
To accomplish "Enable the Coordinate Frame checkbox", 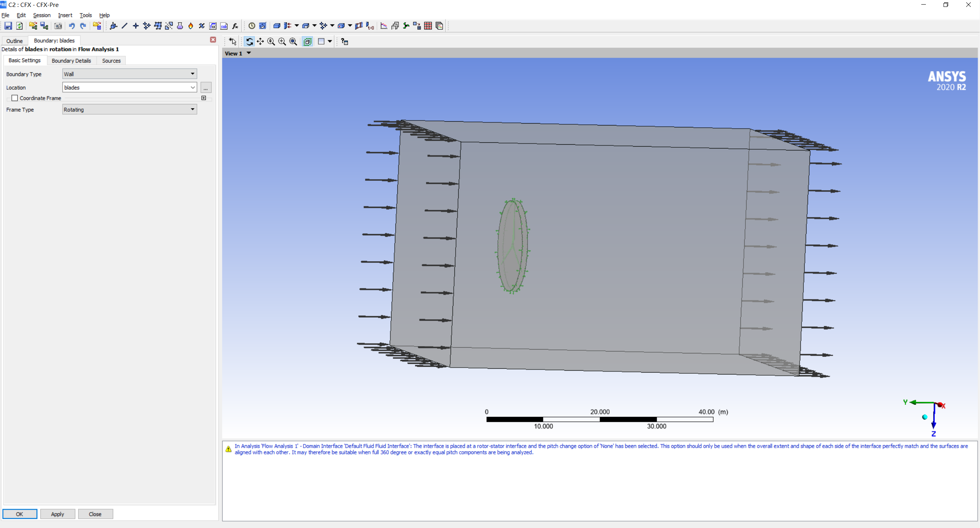I will click(15, 98).
